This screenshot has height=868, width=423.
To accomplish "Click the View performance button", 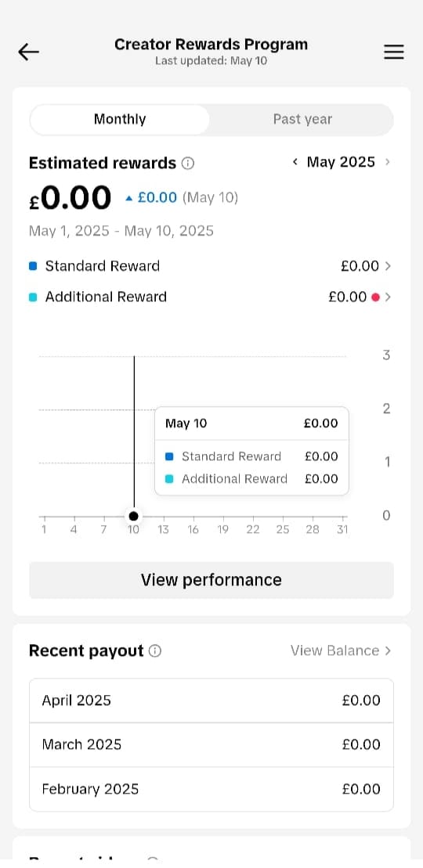I will [211, 580].
